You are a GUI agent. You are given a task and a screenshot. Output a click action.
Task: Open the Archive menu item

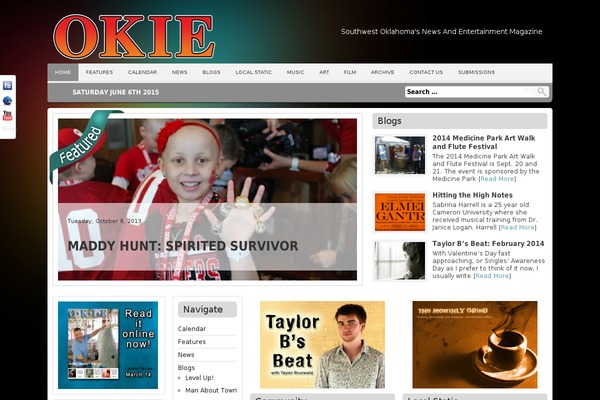[x=382, y=72]
